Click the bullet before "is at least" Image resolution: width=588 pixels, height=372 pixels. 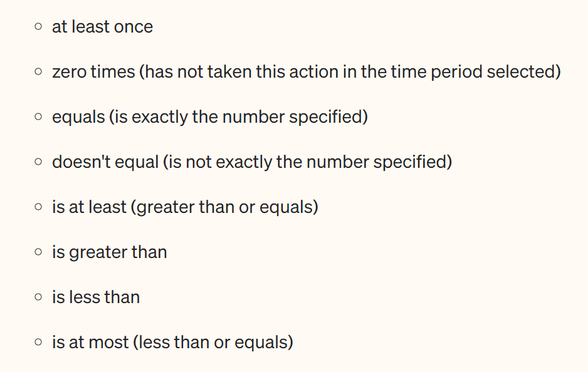pos(39,207)
